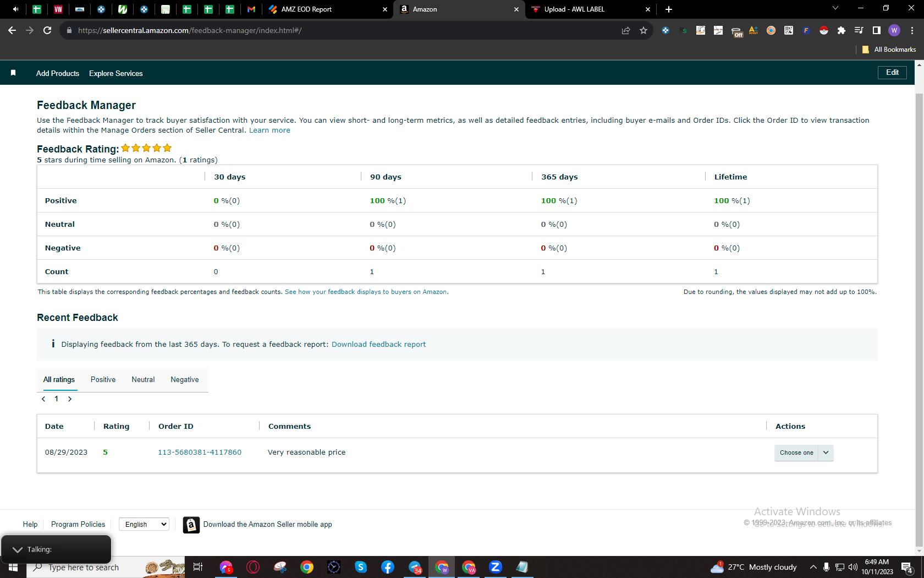Bookmark this page with the star icon
Image resolution: width=924 pixels, height=578 pixels.
pos(643,30)
